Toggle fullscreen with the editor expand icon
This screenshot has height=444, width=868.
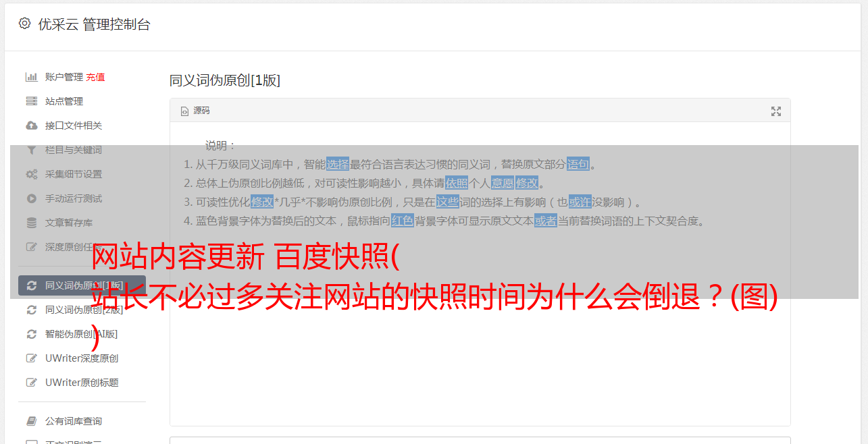click(776, 111)
